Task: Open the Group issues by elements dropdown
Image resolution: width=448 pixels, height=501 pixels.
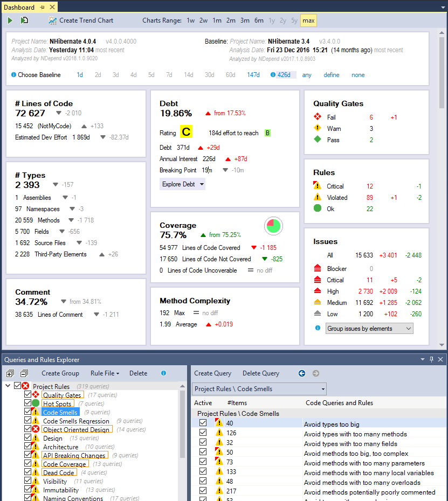Action: [x=369, y=329]
